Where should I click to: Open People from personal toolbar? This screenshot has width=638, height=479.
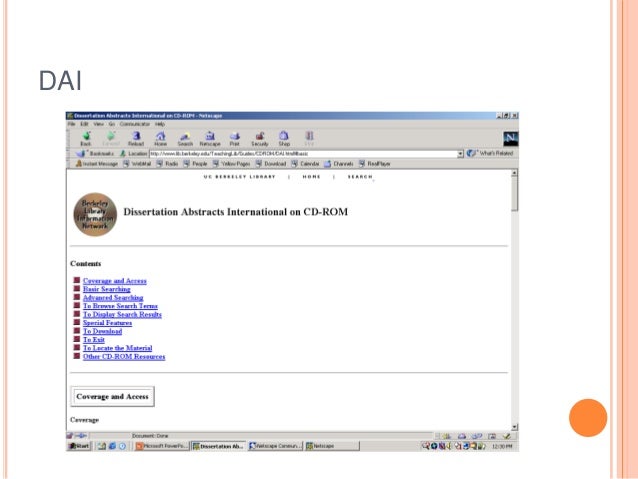click(x=195, y=164)
